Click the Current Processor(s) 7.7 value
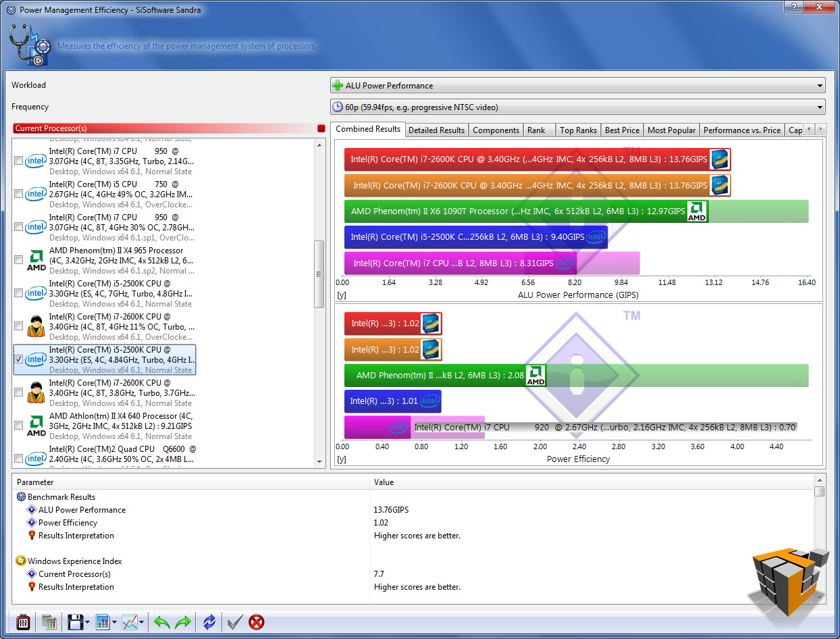 [x=379, y=574]
